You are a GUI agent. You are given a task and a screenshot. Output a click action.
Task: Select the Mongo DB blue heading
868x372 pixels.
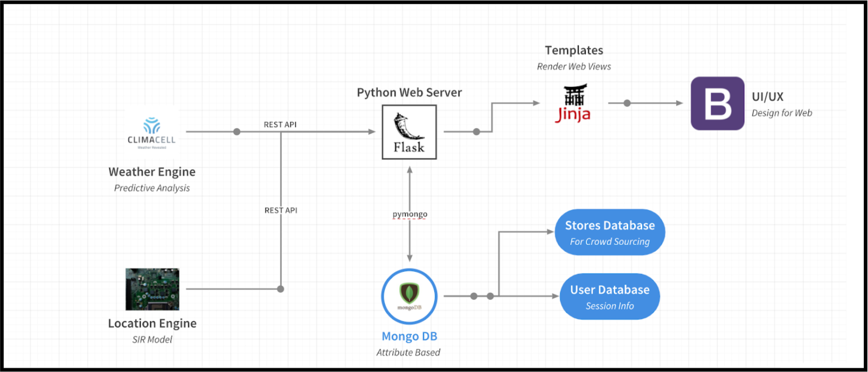pos(409,336)
